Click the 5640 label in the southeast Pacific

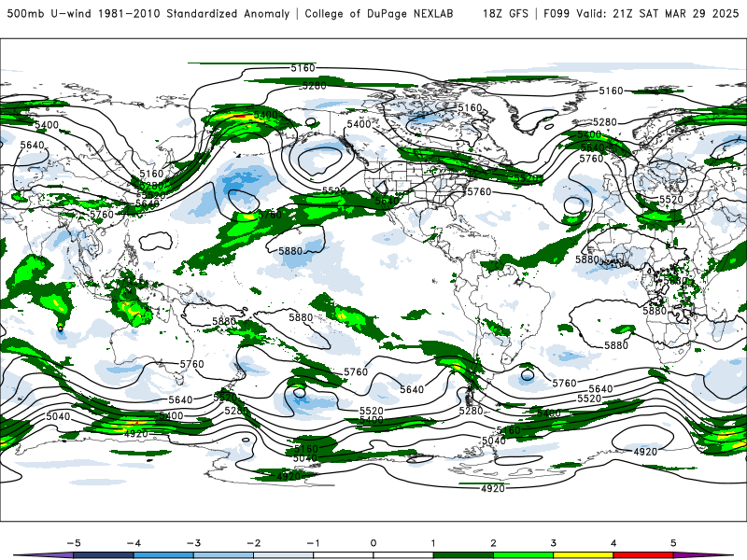412,389
